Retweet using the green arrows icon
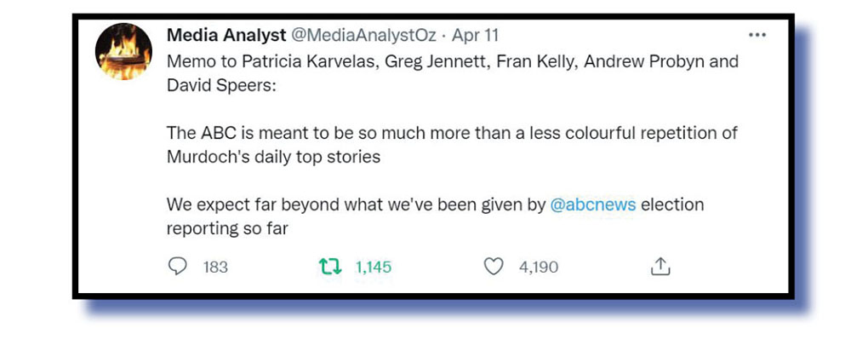Image resolution: width=868 pixels, height=345 pixels. [328, 267]
